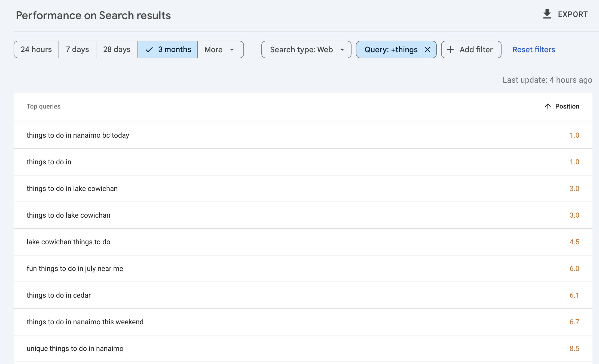Sort by Position column header

[x=567, y=106]
